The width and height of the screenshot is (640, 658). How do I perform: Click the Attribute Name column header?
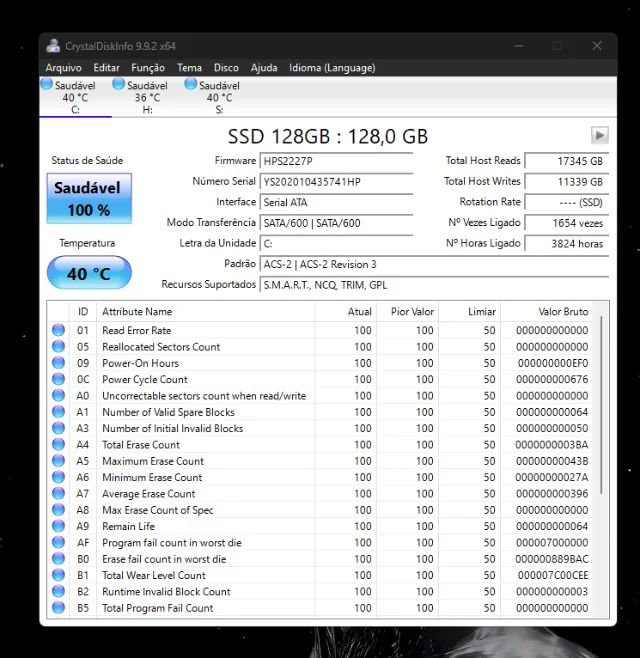205,311
